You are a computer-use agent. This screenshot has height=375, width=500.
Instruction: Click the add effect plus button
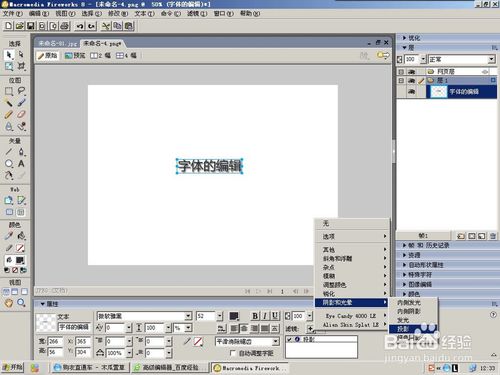point(310,329)
